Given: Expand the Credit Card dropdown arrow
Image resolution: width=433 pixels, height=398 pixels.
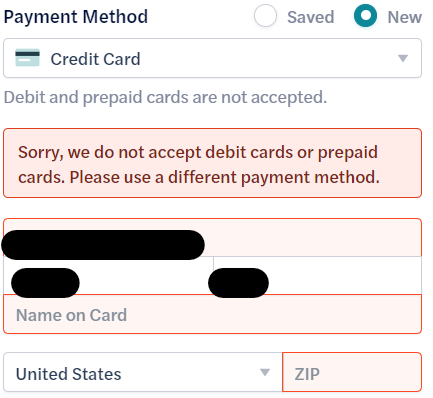Looking at the screenshot, I should click(403, 58).
